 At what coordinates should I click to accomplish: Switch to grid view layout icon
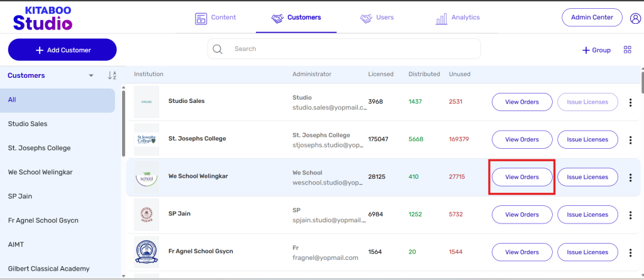click(627, 50)
